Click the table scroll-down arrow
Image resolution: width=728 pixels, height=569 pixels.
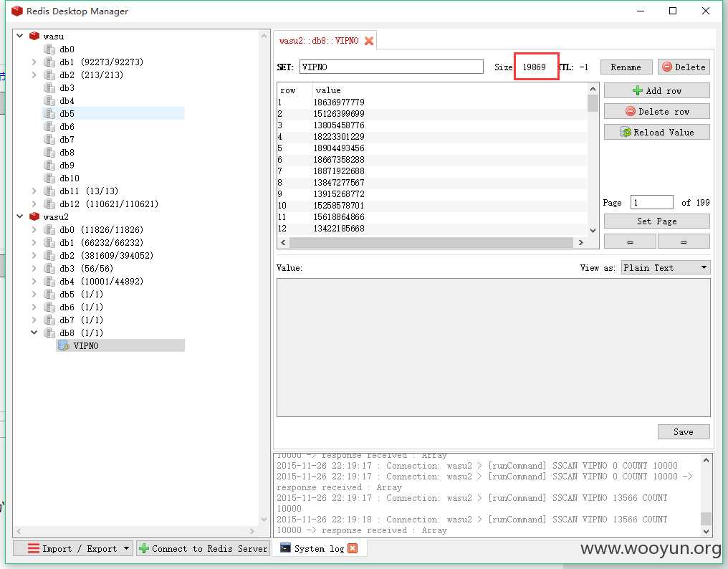[x=593, y=230]
